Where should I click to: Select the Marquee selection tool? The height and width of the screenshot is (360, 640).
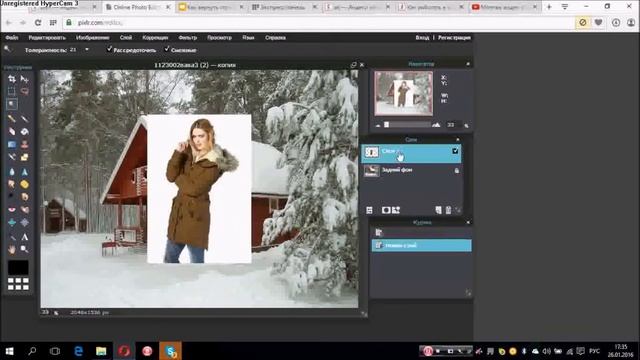pyautogui.click(x=12, y=91)
